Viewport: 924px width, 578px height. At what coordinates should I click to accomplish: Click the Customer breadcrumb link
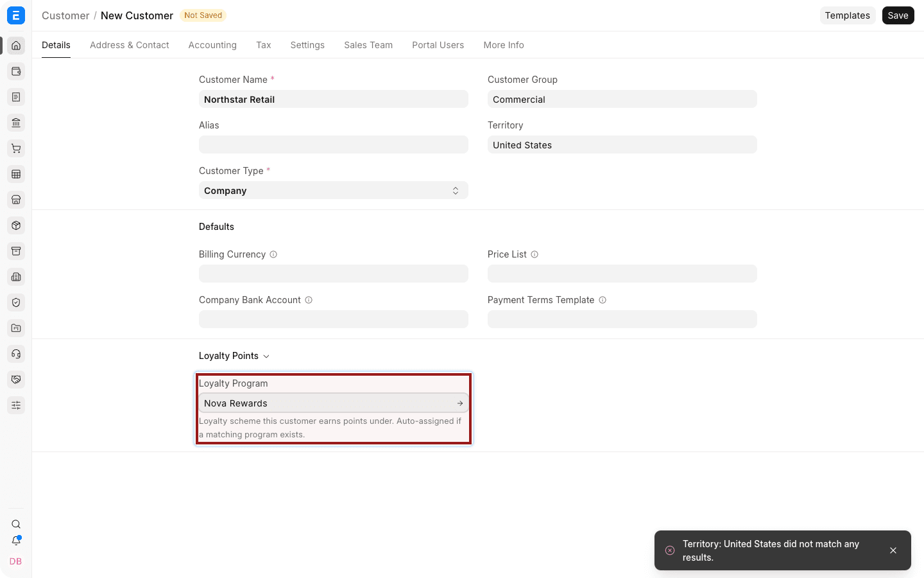[65, 15]
